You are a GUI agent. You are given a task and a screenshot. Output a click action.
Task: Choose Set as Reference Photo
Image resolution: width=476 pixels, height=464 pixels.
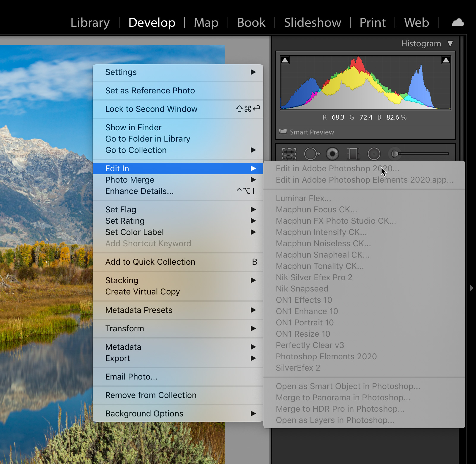[x=150, y=90]
